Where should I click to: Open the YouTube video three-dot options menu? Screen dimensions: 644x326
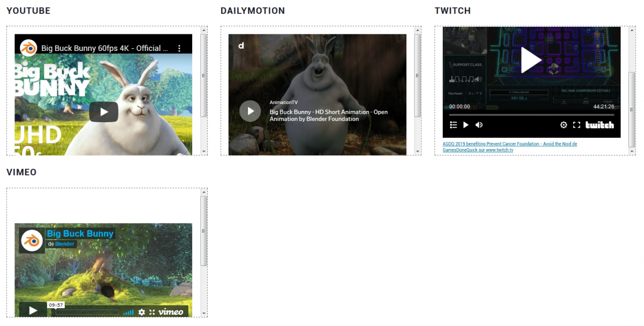(179, 48)
